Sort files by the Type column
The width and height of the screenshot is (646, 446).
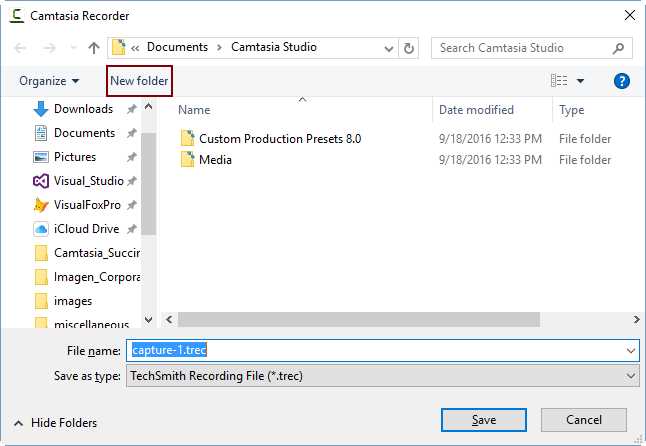(571, 110)
